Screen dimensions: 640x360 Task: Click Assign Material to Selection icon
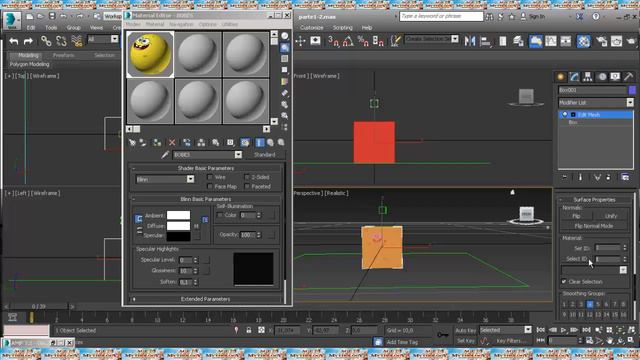pyautogui.click(x=157, y=142)
